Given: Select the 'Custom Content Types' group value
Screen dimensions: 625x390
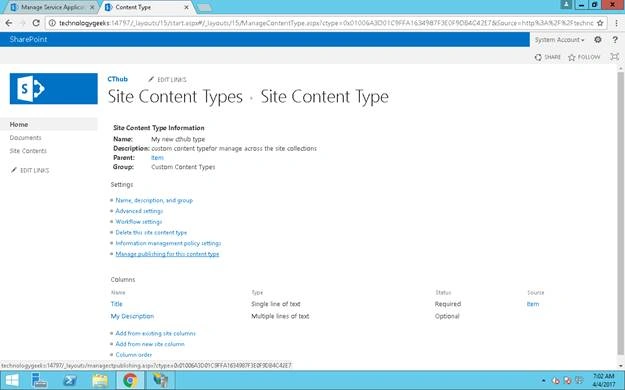Looking at the screenshot, I should (183, 167).
